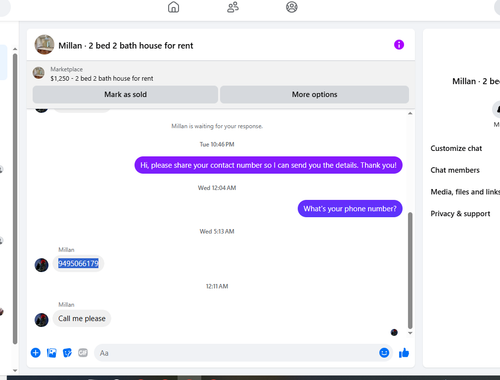Click the 12:11 AM timestamp
The image size is (500, 380).
(217, 286)
